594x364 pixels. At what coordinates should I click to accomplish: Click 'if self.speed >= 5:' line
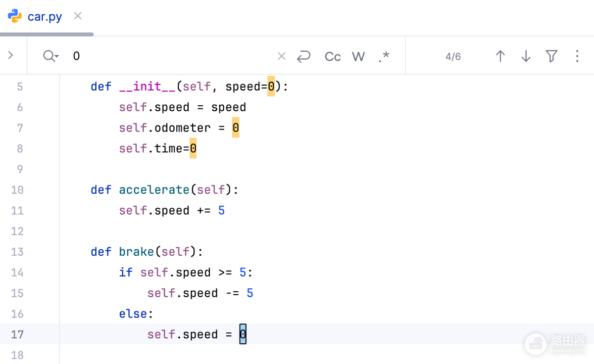click(x=186, y=273)
